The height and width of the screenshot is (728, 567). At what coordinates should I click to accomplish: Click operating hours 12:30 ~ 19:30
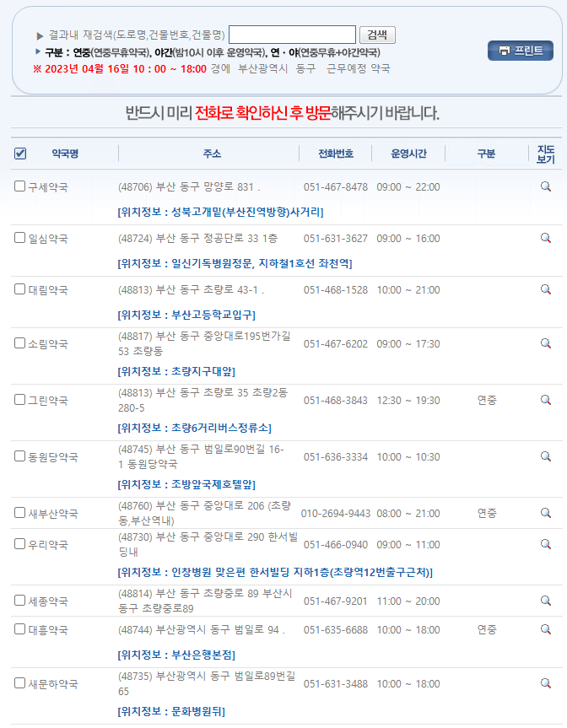coord(408,401)
